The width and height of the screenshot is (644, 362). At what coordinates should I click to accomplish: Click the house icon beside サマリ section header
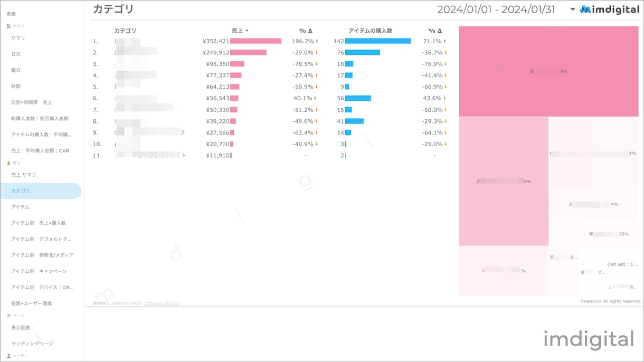(x=8, y=26)
